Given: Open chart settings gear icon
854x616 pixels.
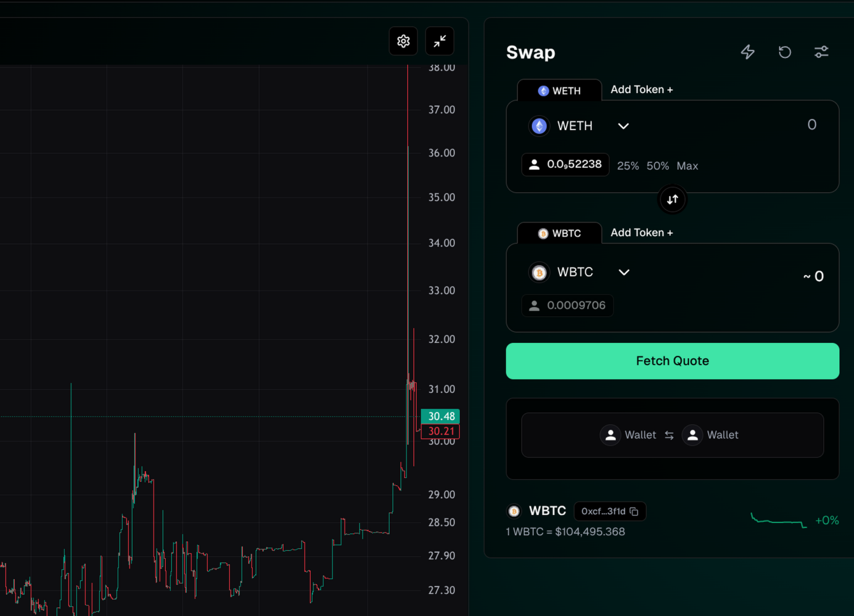Looking at the screenshot, I should click(403, 41).
